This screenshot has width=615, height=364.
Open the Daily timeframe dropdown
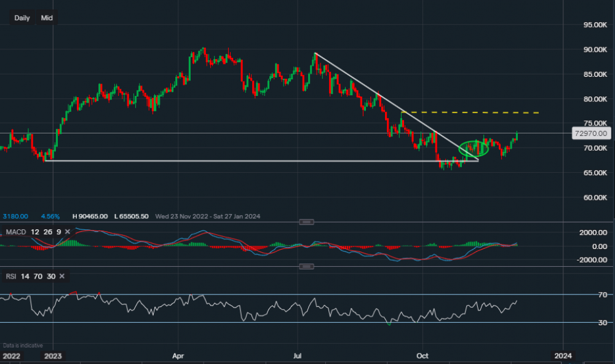[x=22, y=18]
